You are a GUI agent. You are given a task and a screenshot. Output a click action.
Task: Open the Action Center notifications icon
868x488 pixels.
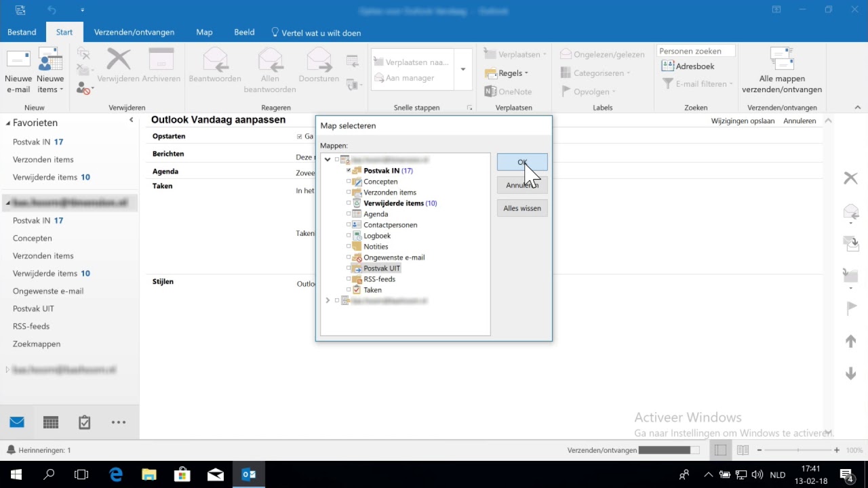[847, 474]
